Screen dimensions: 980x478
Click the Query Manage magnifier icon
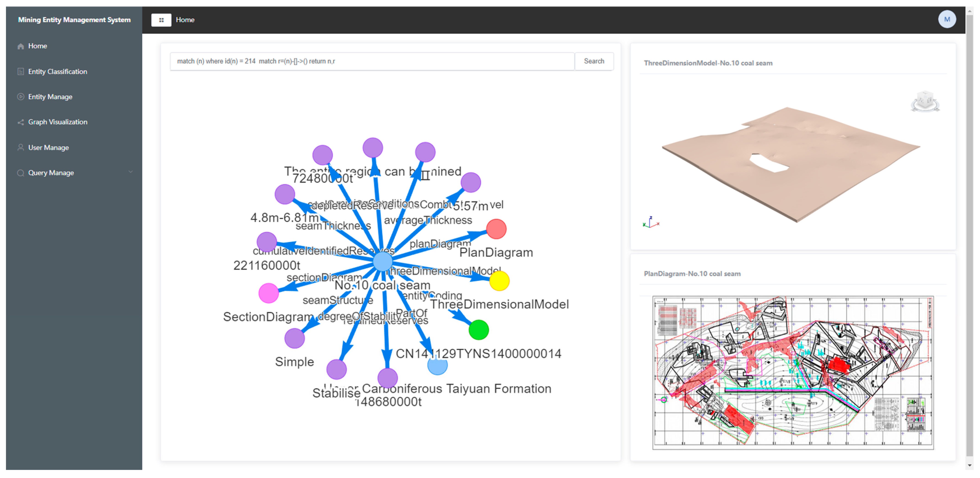pyautogui.click(x=21, y=173)
